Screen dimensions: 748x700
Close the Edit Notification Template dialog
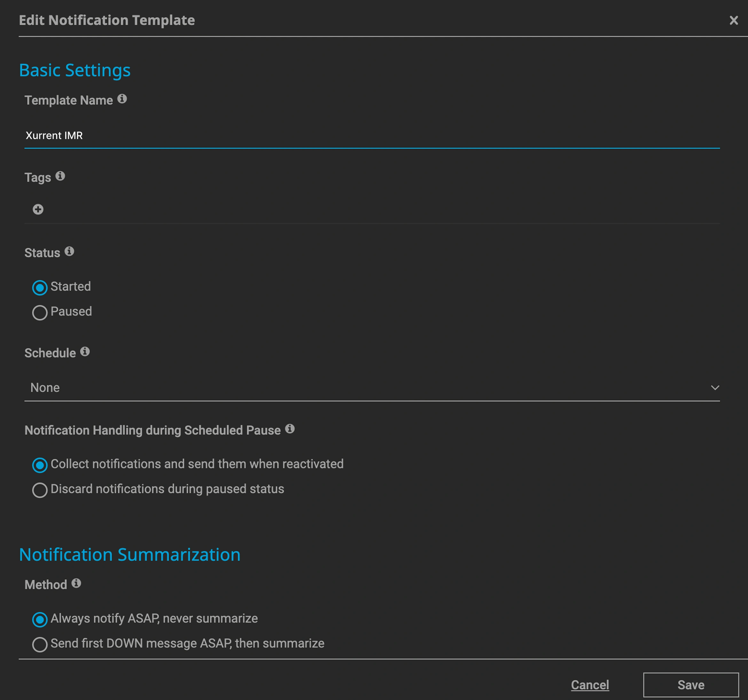733,20
